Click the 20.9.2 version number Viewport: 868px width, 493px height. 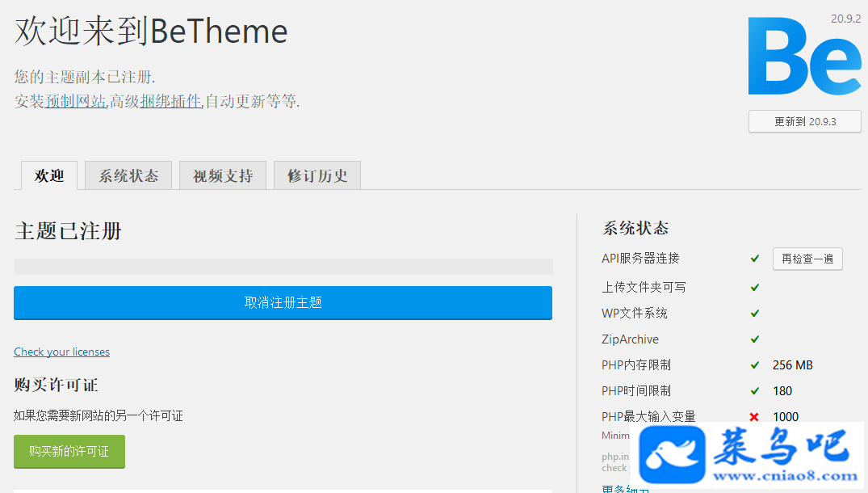tap(846, 19)
